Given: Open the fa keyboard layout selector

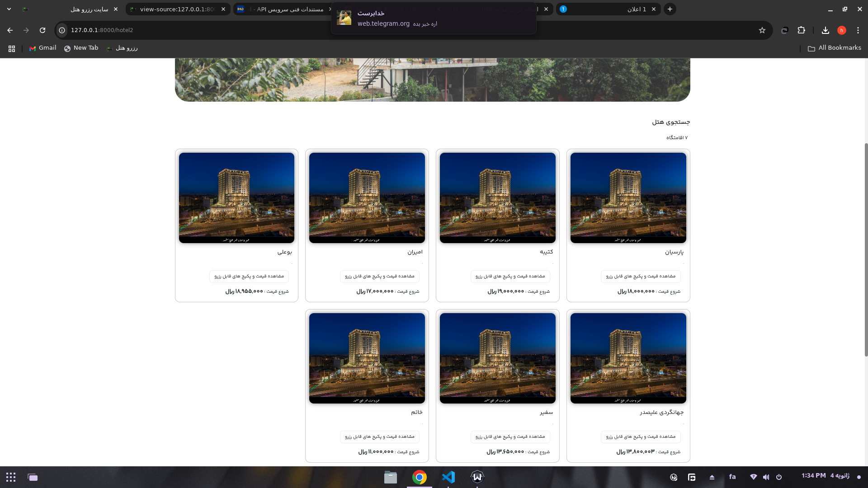Looking at the screenshot, I should [x=732, y=477].
